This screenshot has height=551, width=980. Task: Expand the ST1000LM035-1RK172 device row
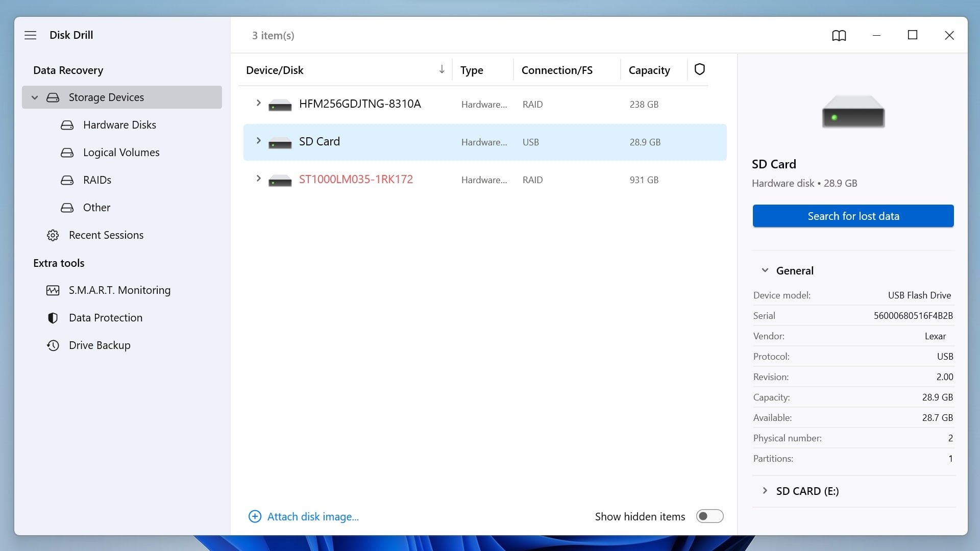[x=258, y=179]
